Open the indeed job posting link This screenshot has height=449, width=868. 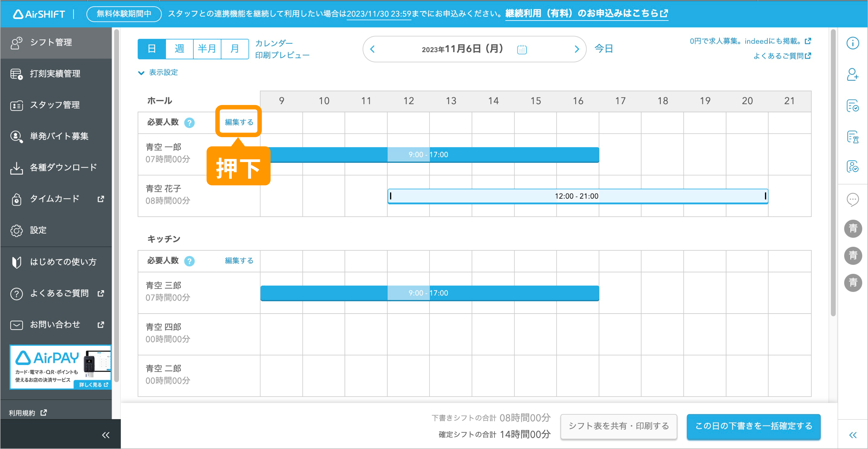pos(750,41)
